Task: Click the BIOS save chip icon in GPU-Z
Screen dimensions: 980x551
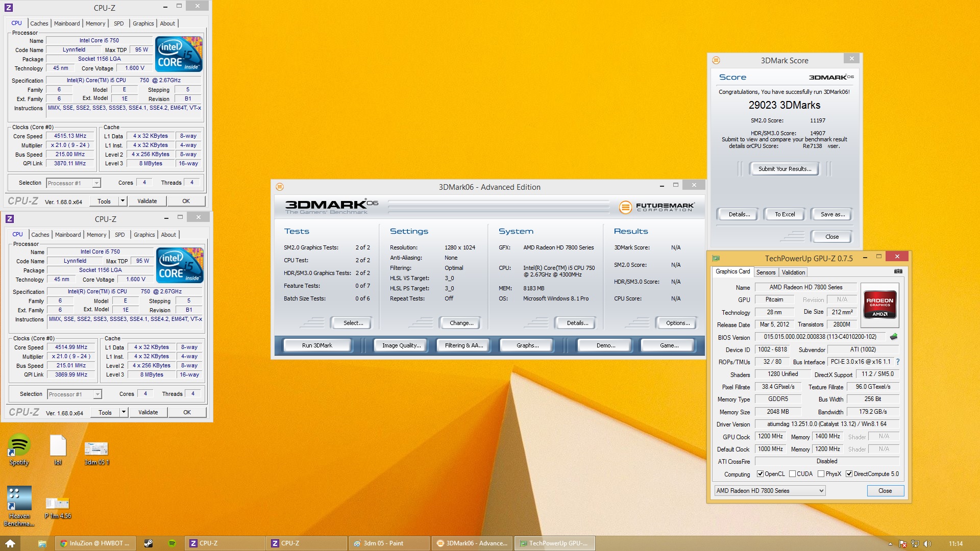Action: [894, 337]
